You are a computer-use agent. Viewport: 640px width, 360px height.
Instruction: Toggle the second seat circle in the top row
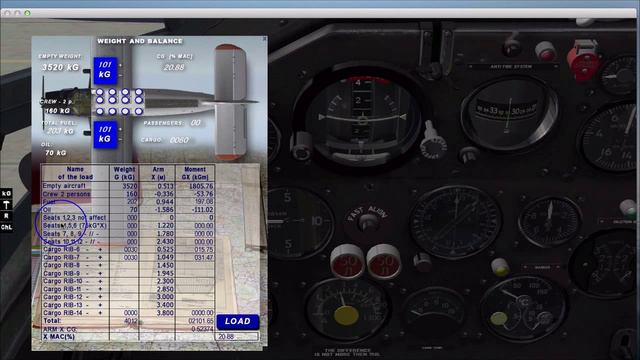point(112,92)
